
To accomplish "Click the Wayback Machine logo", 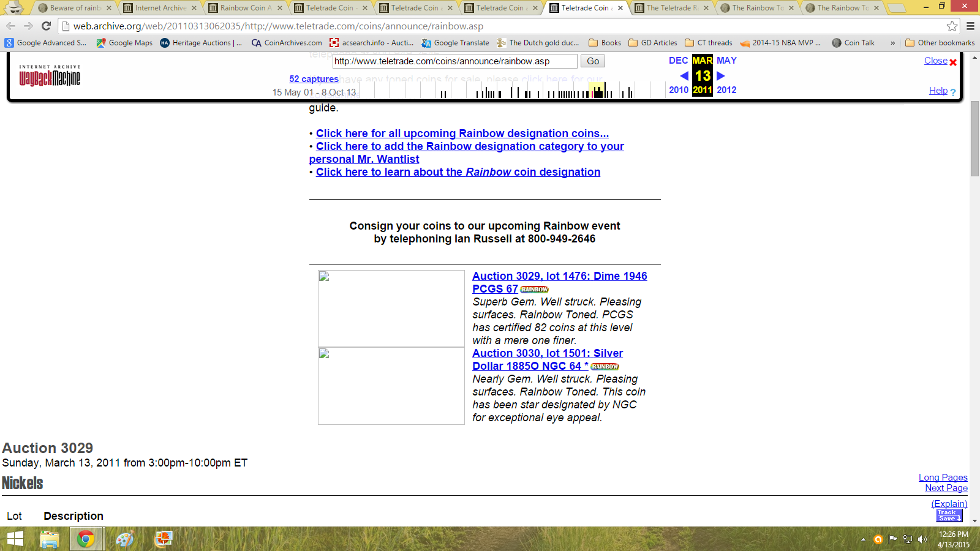I will tap(50, 76).
